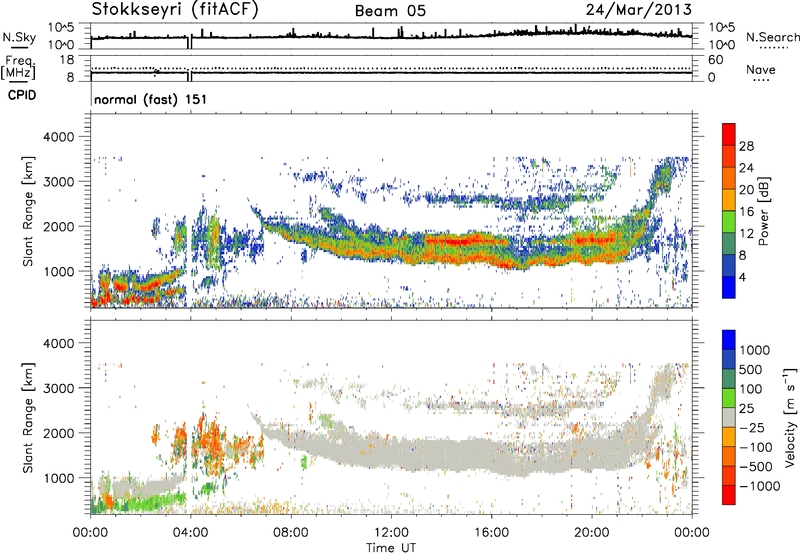Click the power color bar red segment

[x=729, y=134]
